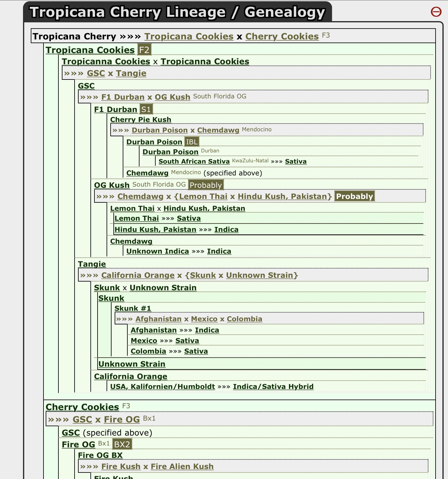Screen dimensions: 448x479
Task: Click Indica next to Hindu Kush, Pakistan
Action: click(226, 230)
